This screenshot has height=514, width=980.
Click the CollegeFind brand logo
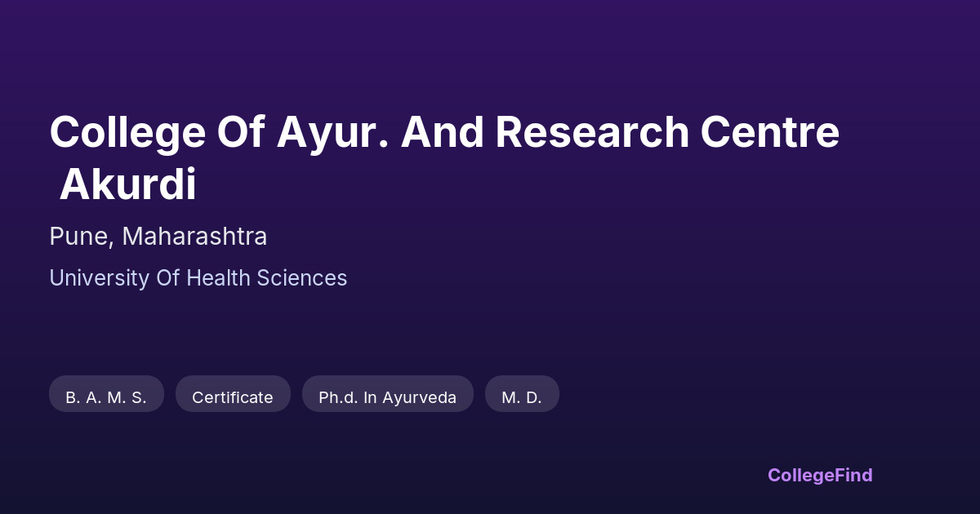coord(820,475)
